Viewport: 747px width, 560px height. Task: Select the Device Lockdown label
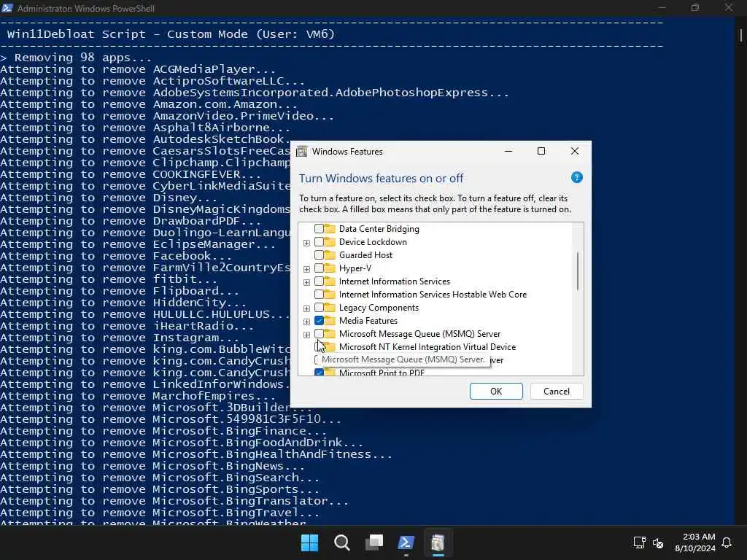coord(373,242)
